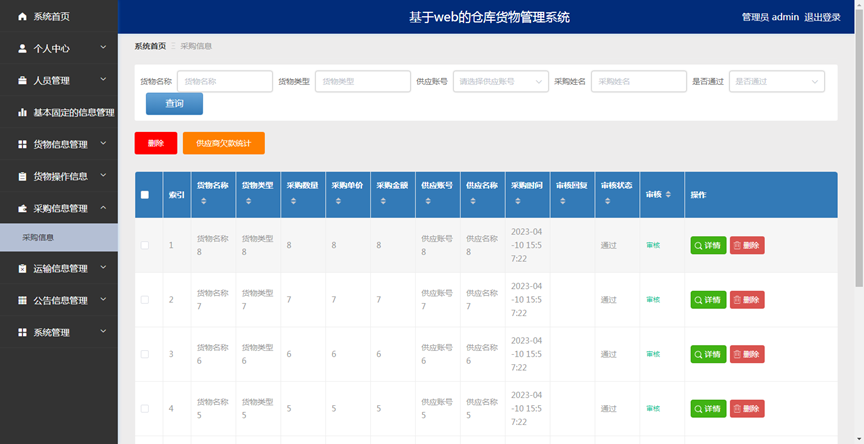
Task: Sort by 货物类型 column arrows
Action: point(249,202)
